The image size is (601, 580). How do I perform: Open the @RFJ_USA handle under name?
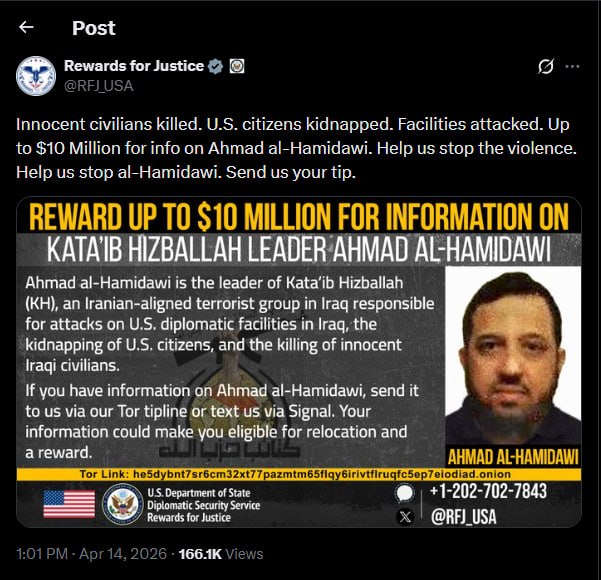(99, 86)
